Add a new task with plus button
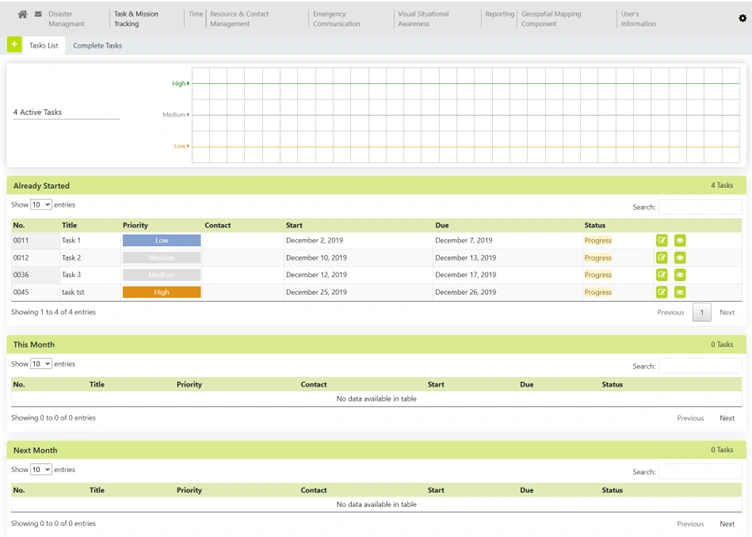The height and width of the screenshot is (537, 752). [x=14, y=45]
